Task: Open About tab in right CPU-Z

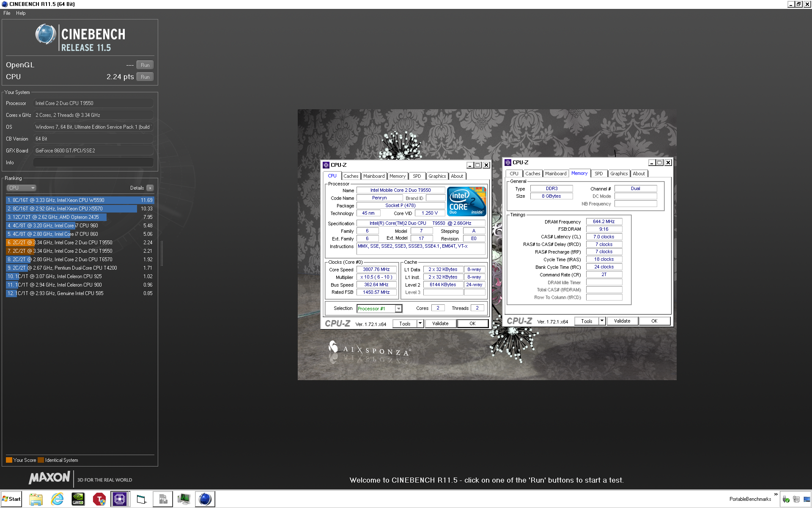Action: pyautogui.click(x=639, y=174)
